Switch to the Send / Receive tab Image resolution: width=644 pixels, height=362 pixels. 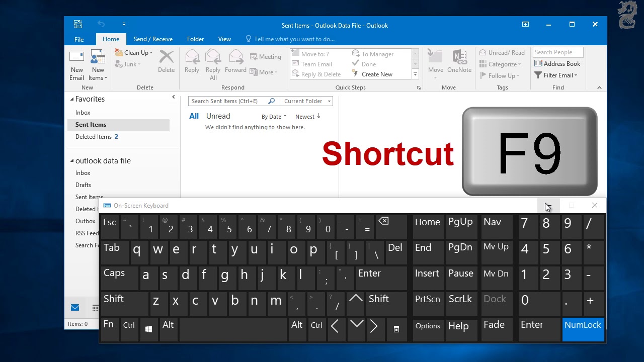click(153, 39)
